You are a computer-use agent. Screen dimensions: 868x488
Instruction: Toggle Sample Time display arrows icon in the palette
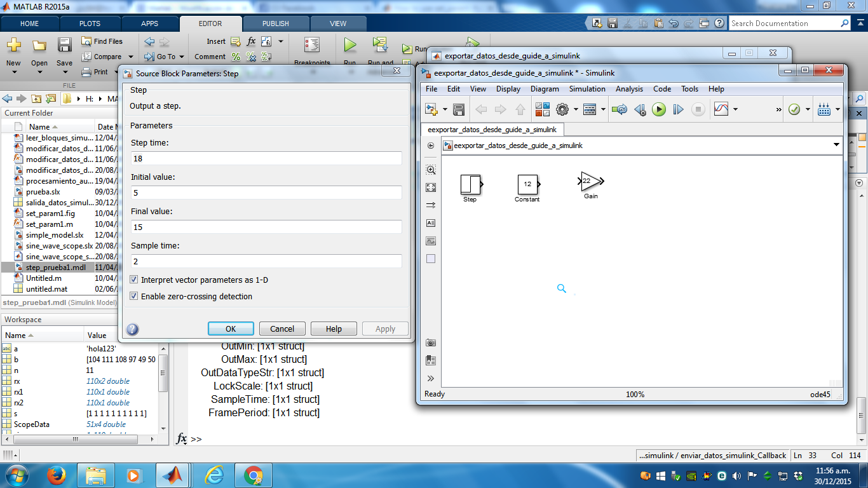pyautogui.click(x=431, y=205)
